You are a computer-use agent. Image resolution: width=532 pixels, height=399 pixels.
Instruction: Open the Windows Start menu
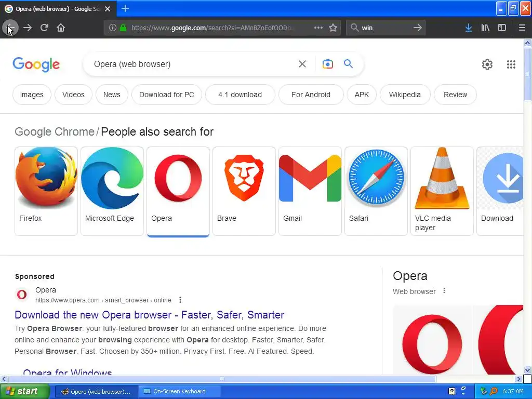pos(24,391)
